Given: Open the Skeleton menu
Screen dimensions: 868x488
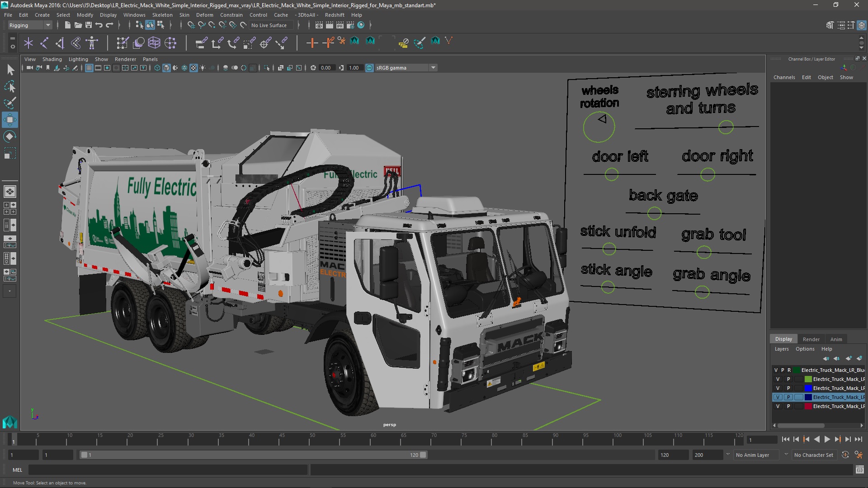Looking at the screenshot, I should click(x=162, y=15).
